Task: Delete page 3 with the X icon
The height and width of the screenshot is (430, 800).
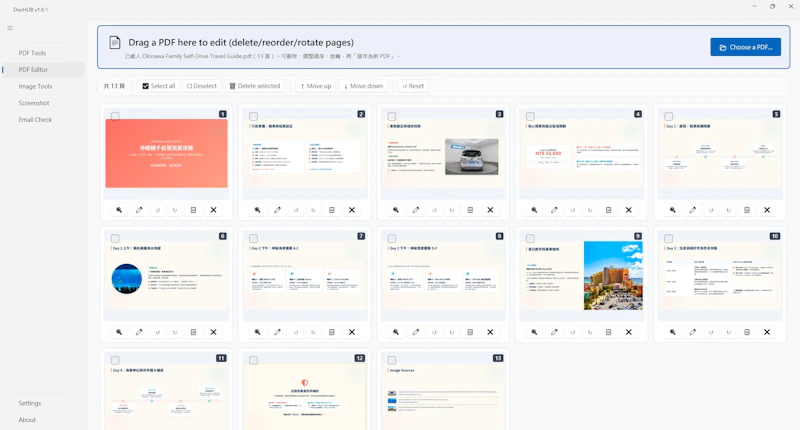Action: pos(490,210)
